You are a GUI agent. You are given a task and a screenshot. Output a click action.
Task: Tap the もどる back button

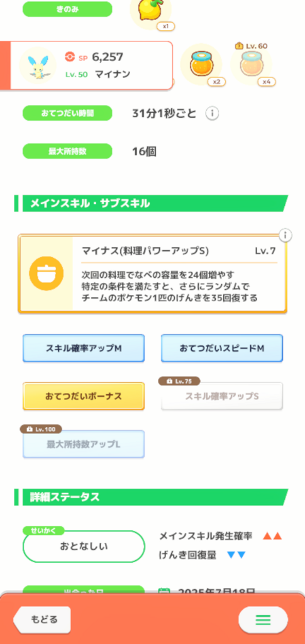point(42,619)
